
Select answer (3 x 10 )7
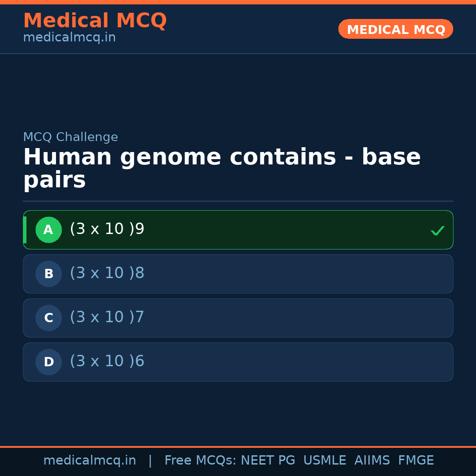[x=107, y=317]
